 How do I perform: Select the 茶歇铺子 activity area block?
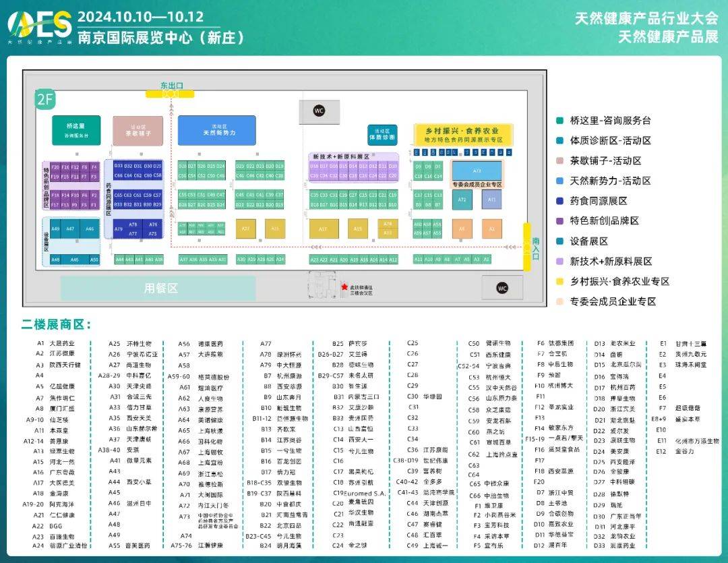tap(138, 130)
